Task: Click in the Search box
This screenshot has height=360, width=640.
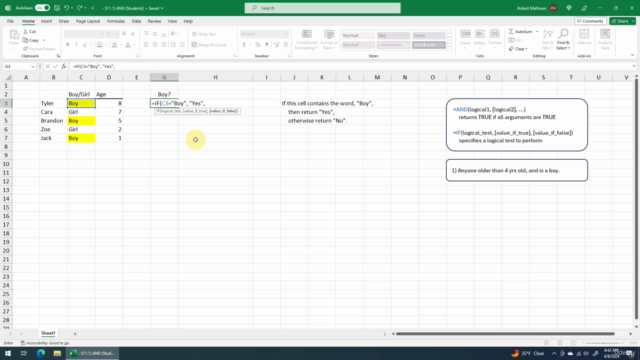Action: [322, 8]
